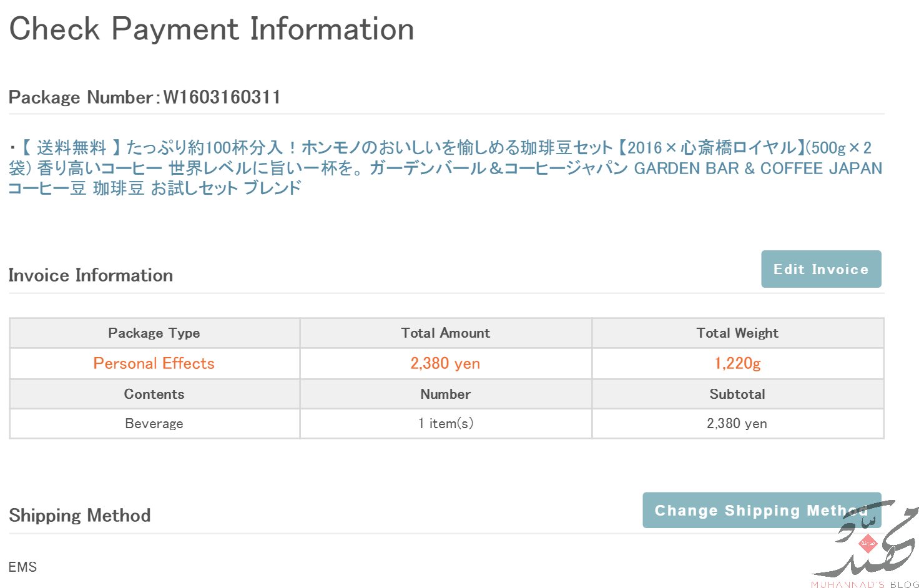The height and width of the screenshot is (588, 919).
Task: Click the Edit Invoice button
Action: pos(820,269)
